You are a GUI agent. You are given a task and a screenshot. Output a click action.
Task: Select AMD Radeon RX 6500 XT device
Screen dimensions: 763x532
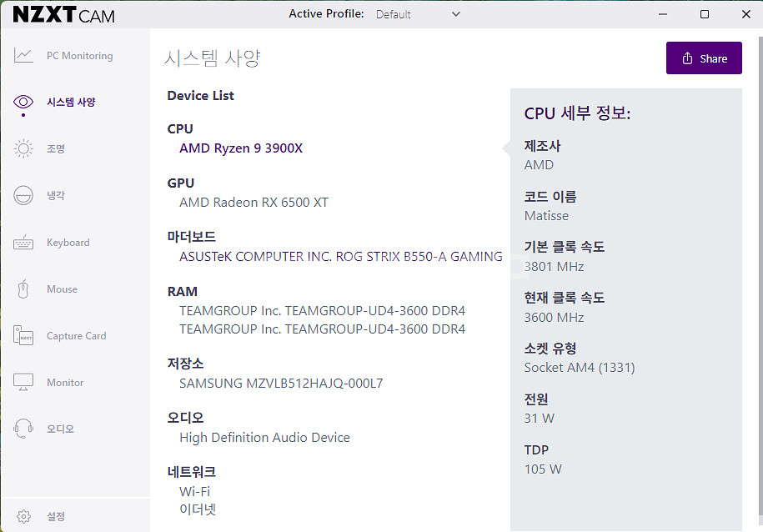[x=253, y=202]
